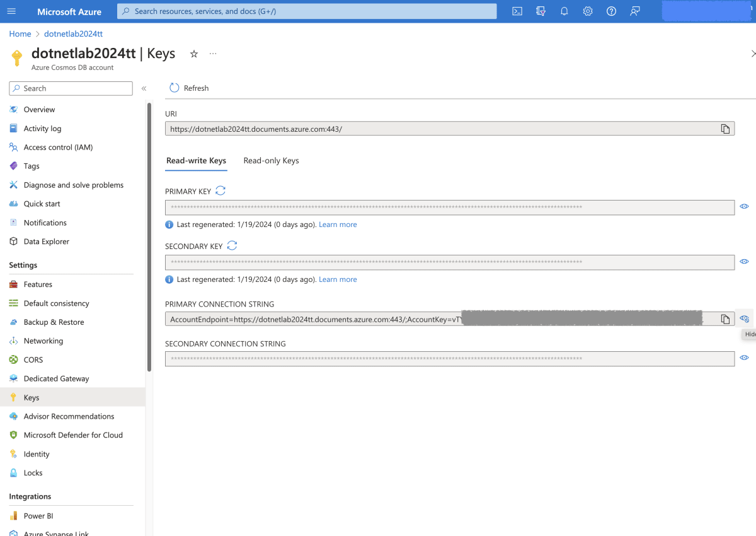Screen dimensions: 756x536
Task: Click the sidebar vertical scrollbar
Action: click(x=149, y=236)
